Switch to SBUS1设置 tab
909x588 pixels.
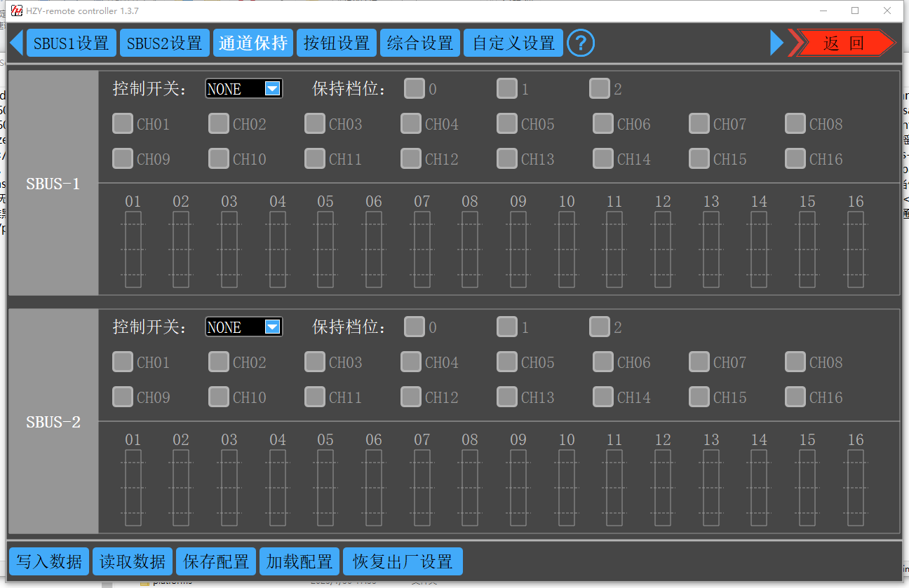click(x=72, y=43)
